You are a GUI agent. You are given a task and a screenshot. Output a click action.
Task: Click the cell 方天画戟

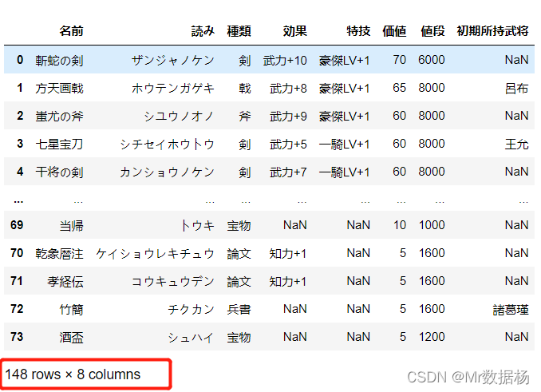point(59,88)
